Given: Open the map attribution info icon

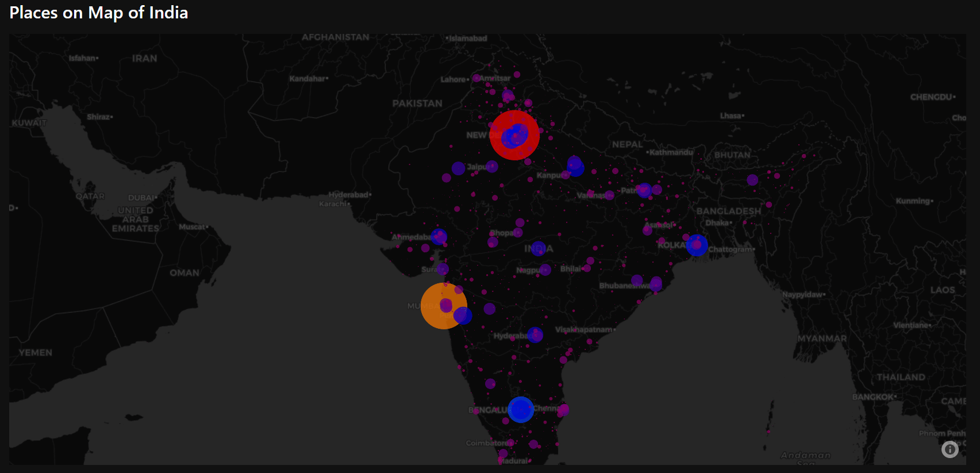Looking at the screenshot, I should pos(950,449).
